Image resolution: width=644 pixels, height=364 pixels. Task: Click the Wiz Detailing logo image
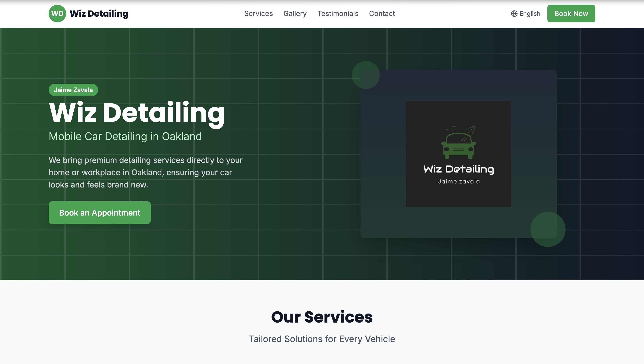[x=458, y=154]
